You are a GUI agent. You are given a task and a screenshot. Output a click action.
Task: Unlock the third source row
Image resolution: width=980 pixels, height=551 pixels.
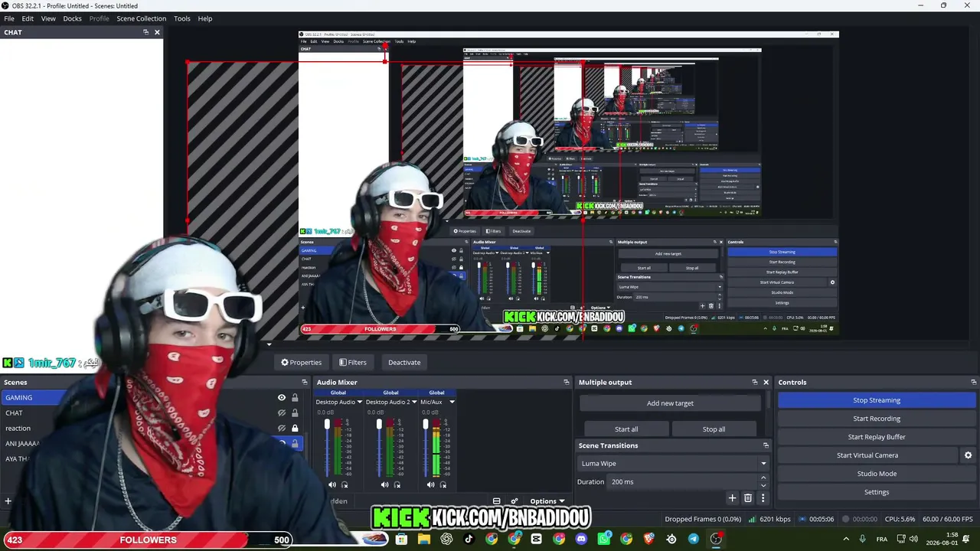pos(295,428)
